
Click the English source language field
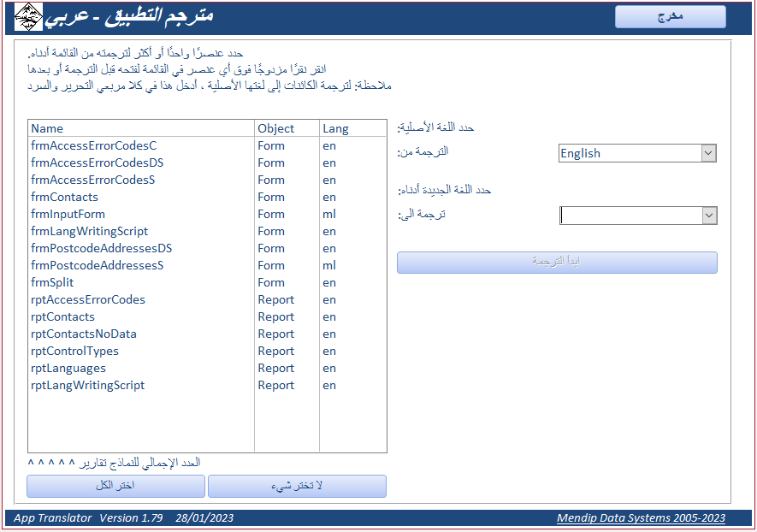pos(630,153)
